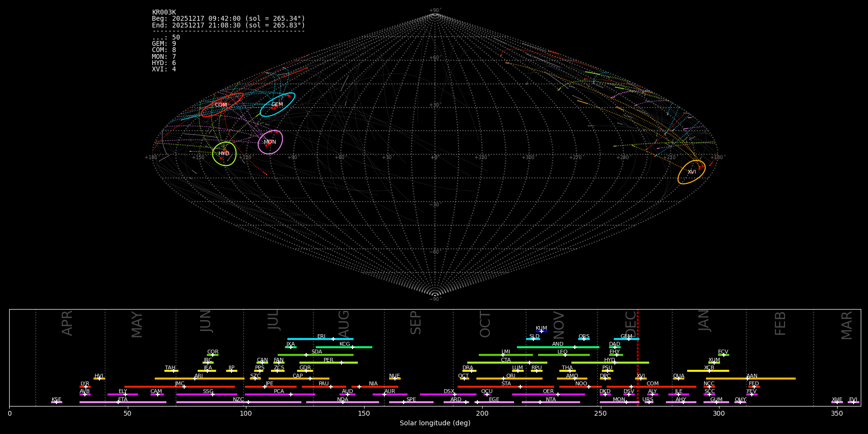Click the JMC shower label in timeline

pos(180,384)
